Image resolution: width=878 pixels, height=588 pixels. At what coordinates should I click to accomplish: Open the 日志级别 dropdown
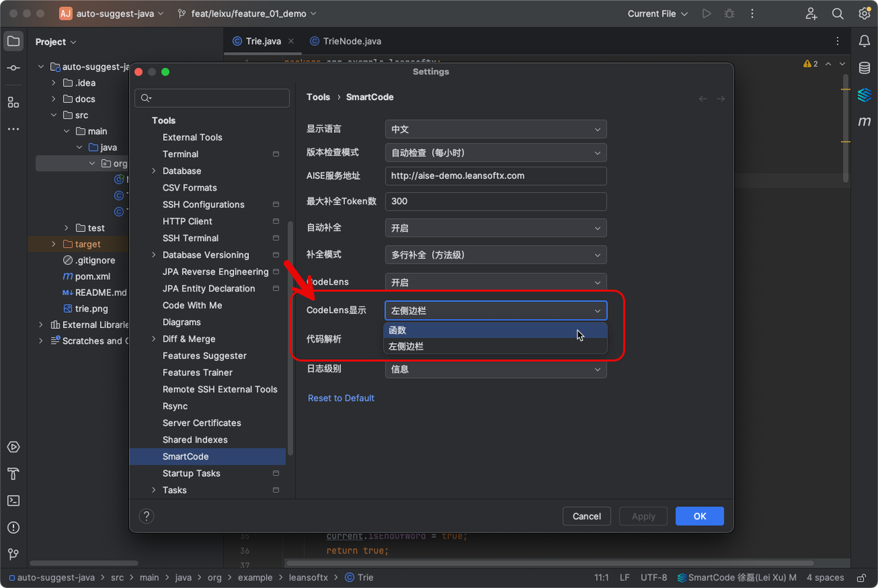tap(496, 369)
